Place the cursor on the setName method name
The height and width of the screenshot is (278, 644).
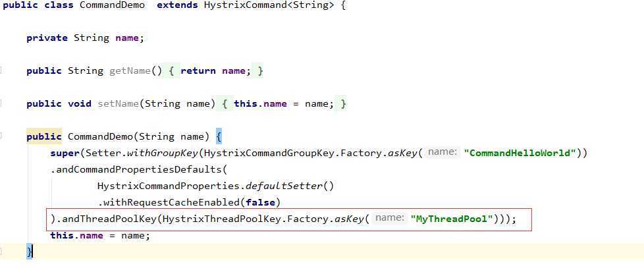118,103
